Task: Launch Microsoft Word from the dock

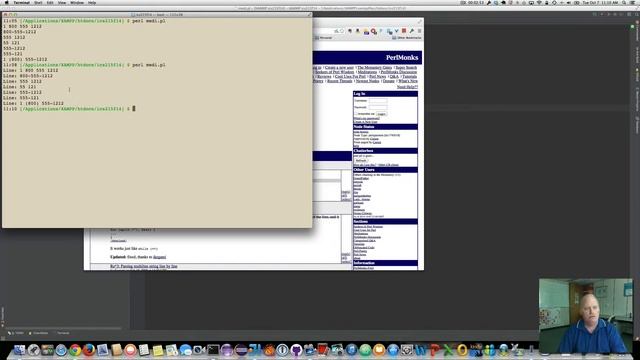Action: (x=420, y=350)
